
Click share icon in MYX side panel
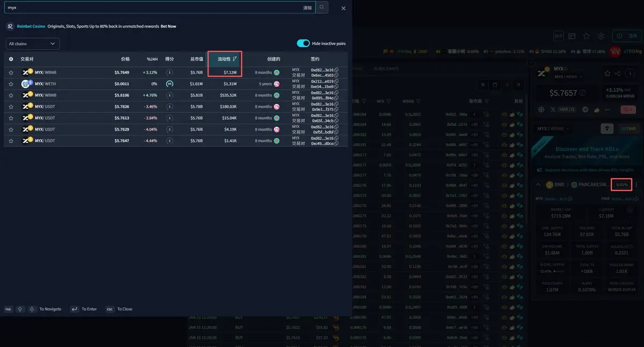617,73
